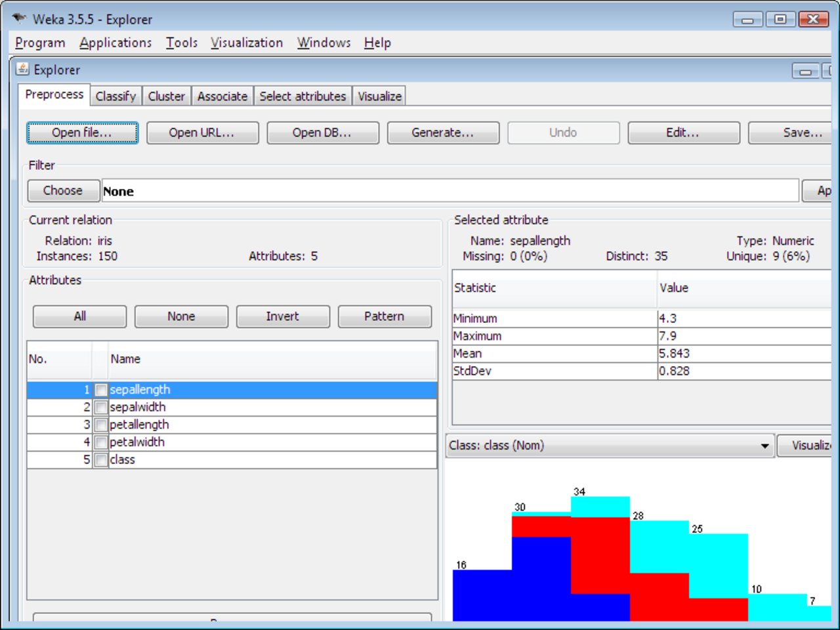840x630 pixels.
Task: Click the Choose filter button
Action: coord(63,191)
